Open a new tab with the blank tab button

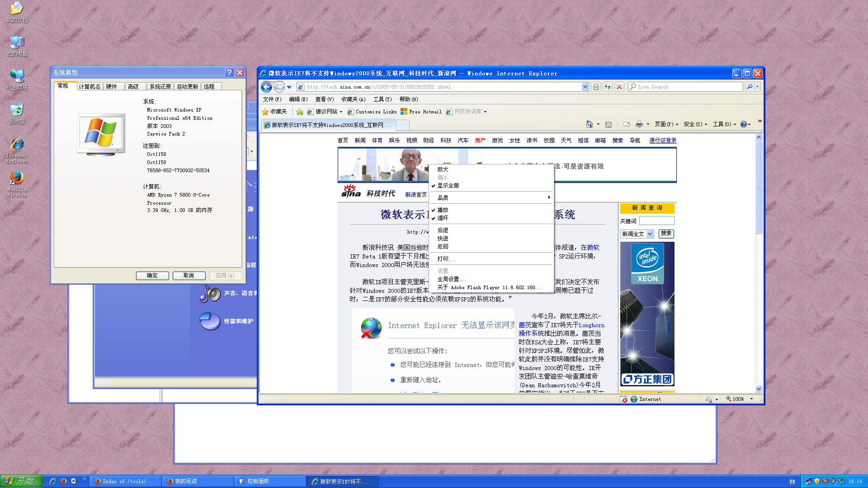click(403, 125)
